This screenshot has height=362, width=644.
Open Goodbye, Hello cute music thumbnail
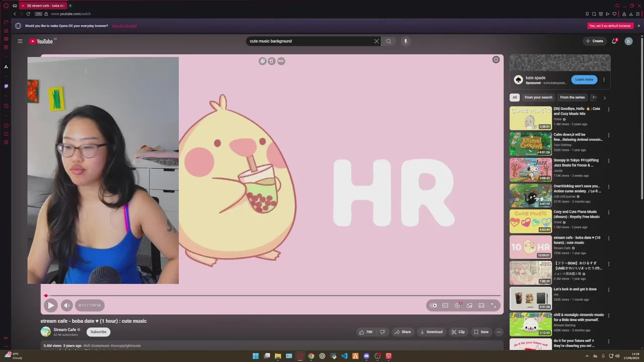point(530,118)
